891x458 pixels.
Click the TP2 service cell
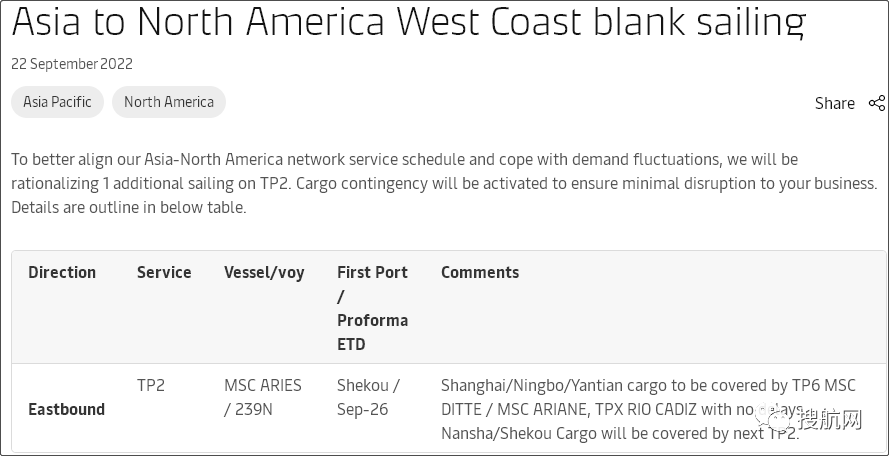pyautogui.click(x=151, y=385)
